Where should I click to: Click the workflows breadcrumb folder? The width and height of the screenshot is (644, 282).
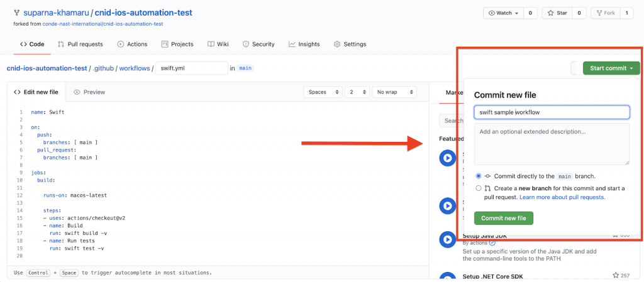pyautogui.click(x=135, y=68)
